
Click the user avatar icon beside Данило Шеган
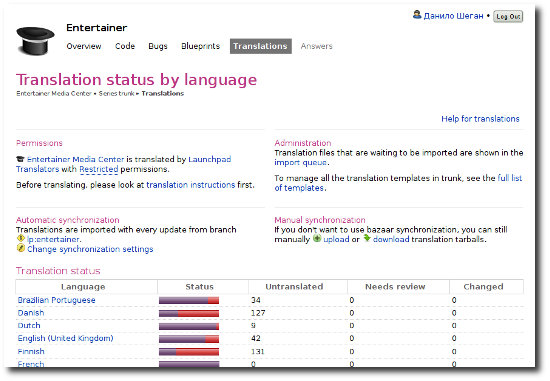[x=417, y=15]
